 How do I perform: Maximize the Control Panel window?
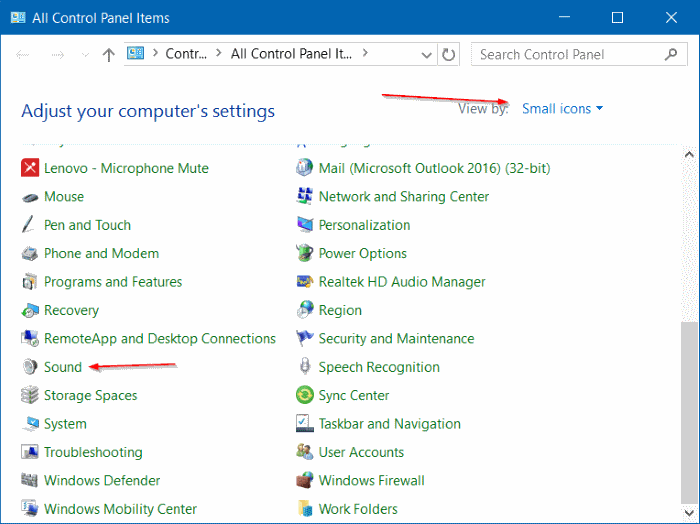point(617,17)
